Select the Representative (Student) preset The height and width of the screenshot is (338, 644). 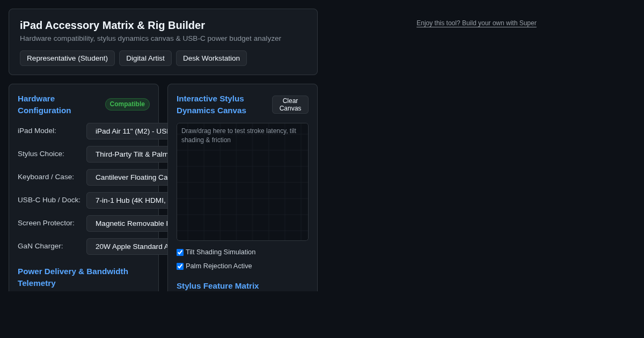(67, 58)
